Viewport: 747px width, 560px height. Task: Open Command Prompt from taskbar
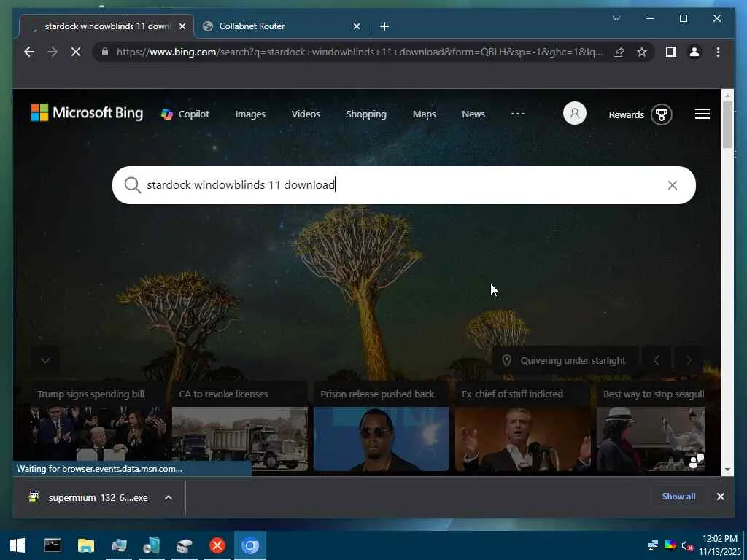(53, 545)
